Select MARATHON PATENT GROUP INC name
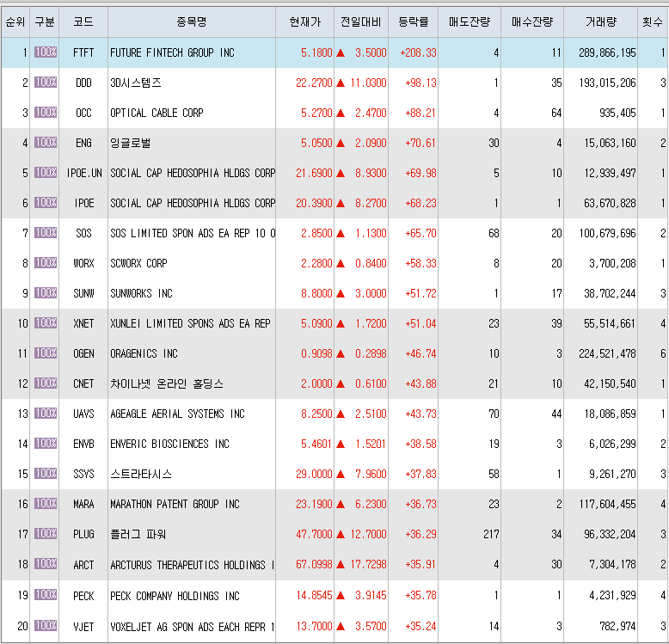Image resolution: width=669 pixels, height=644 pixels. click(175, 505)
